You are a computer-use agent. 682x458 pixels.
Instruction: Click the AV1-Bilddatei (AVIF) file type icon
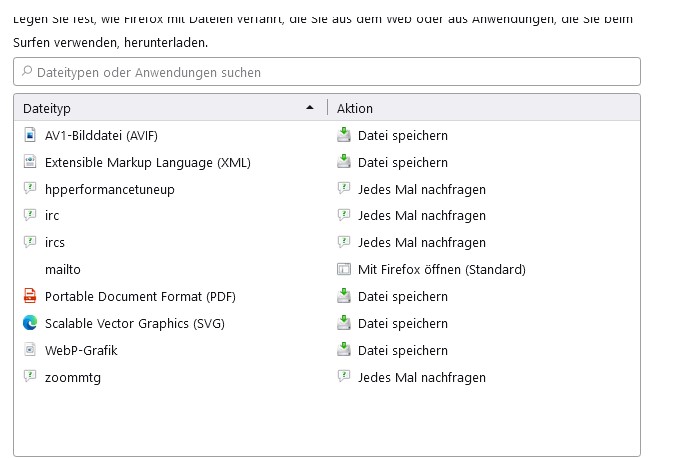click(x=29, y=135)
